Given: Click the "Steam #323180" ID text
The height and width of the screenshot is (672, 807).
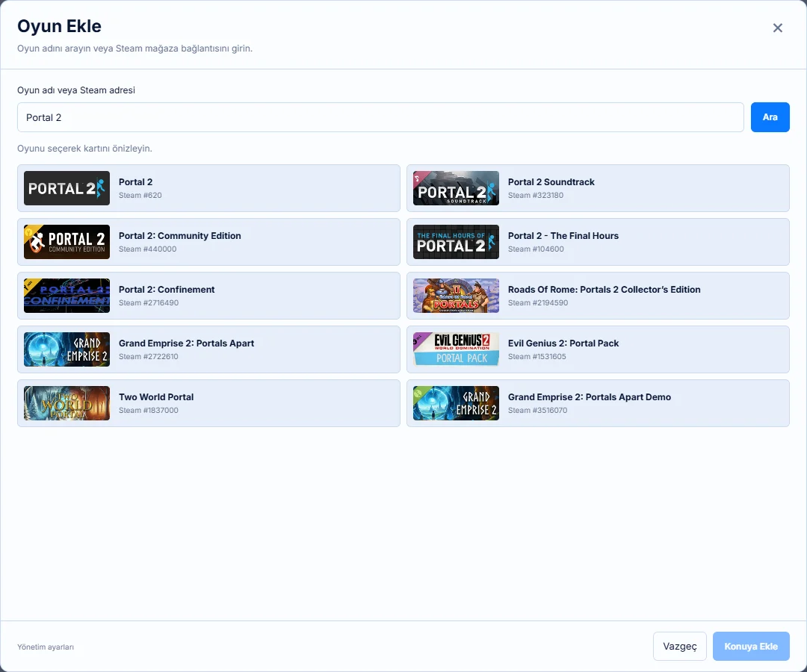Looking at the screenshot, I should pyautogui.click(x=536, y=196).
